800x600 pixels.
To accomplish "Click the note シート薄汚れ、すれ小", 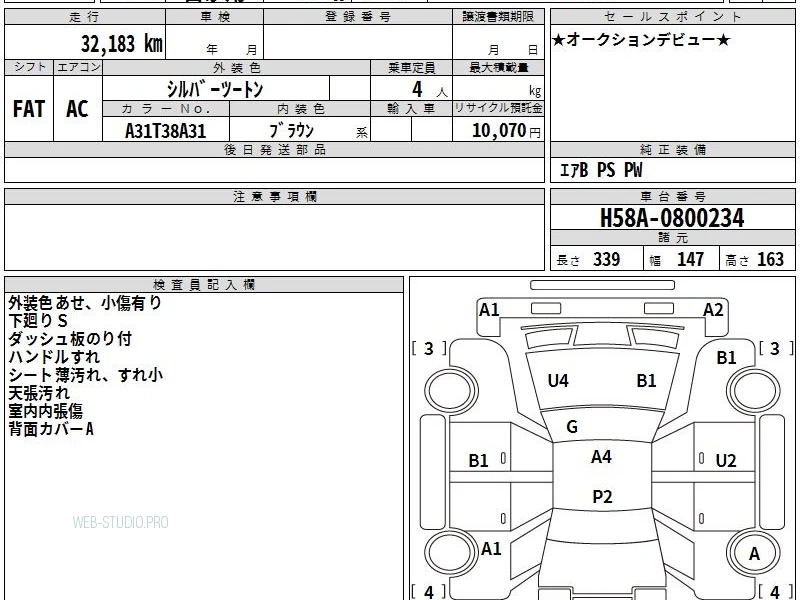I will 86,375.
